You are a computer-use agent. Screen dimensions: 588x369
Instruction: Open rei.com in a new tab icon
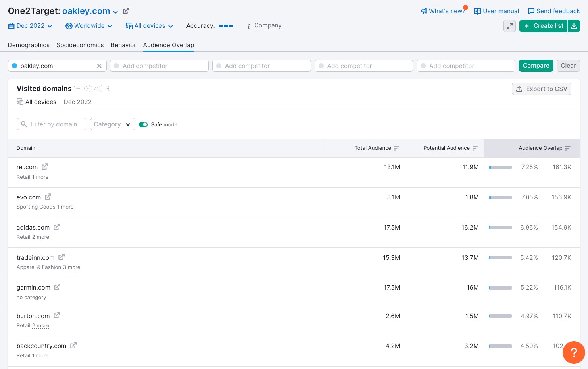45,167
